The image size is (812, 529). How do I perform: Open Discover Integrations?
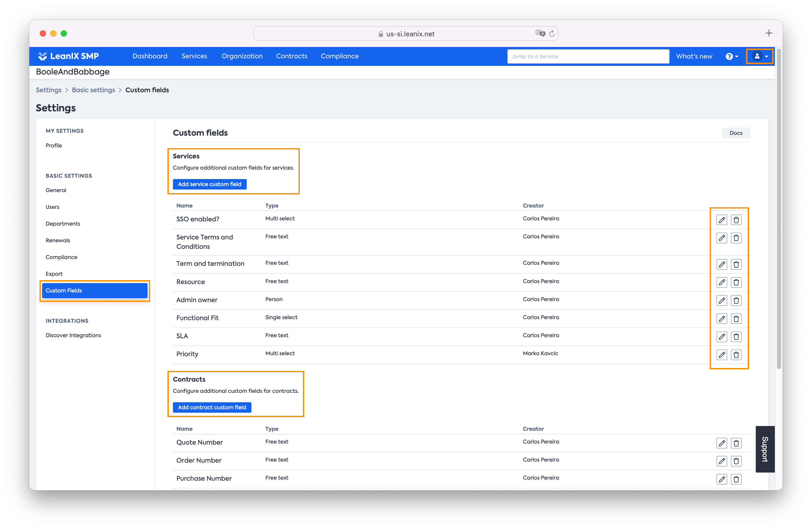73,335
